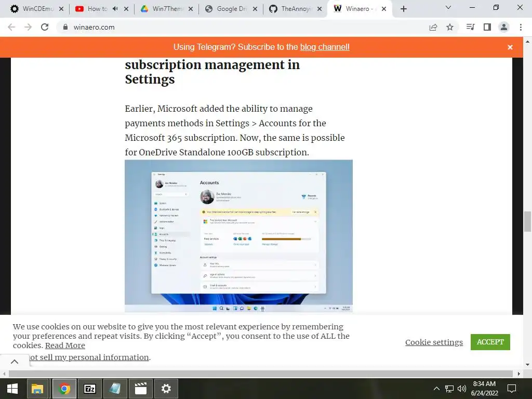Close the YouTube How to tab
532x399 pixels.
click(126, 9)
